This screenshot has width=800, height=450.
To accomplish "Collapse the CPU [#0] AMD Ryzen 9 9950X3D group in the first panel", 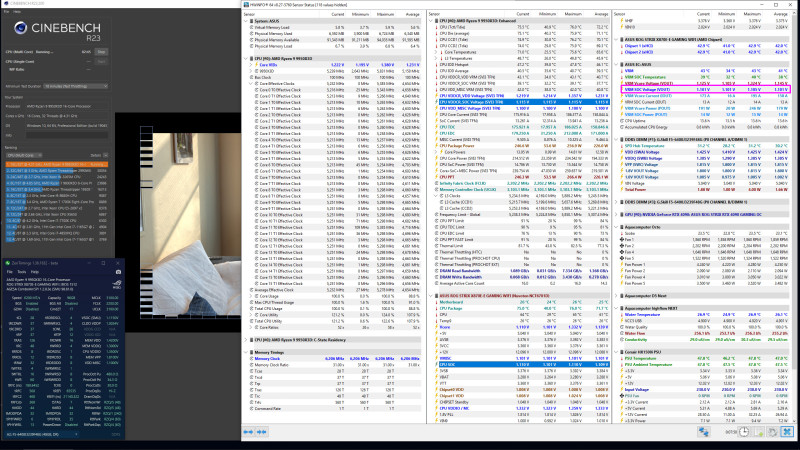I will click(246, 58).
